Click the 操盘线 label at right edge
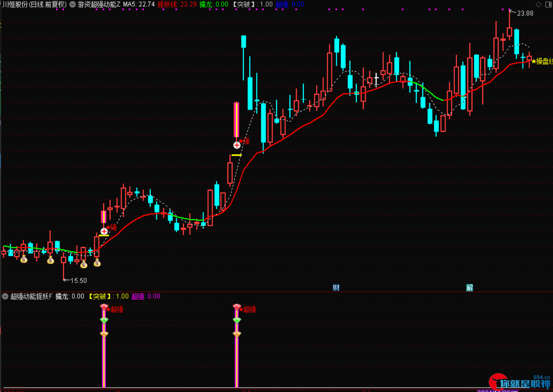The image size is (553, 392). (x=544, y=61)
